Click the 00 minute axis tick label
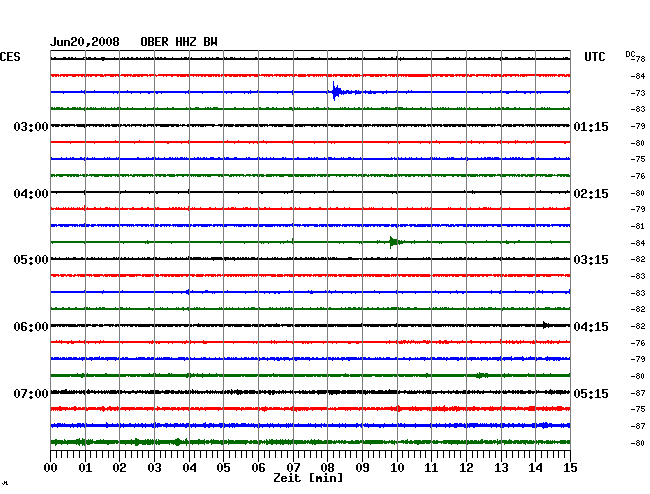This screenshot has height=494, width=650. tap(51, 467)
